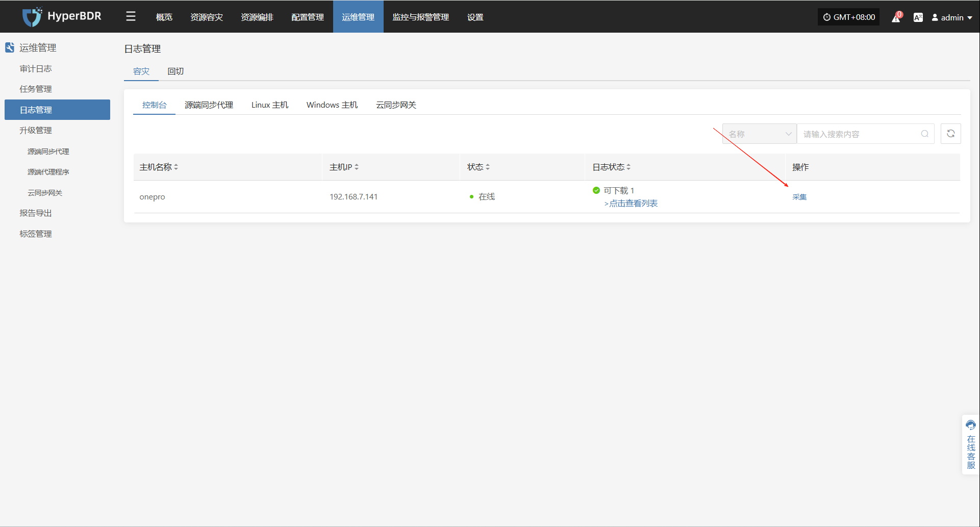Open the 概览 top menu
The image size is (980, 527).
click(x=164, y=17)
